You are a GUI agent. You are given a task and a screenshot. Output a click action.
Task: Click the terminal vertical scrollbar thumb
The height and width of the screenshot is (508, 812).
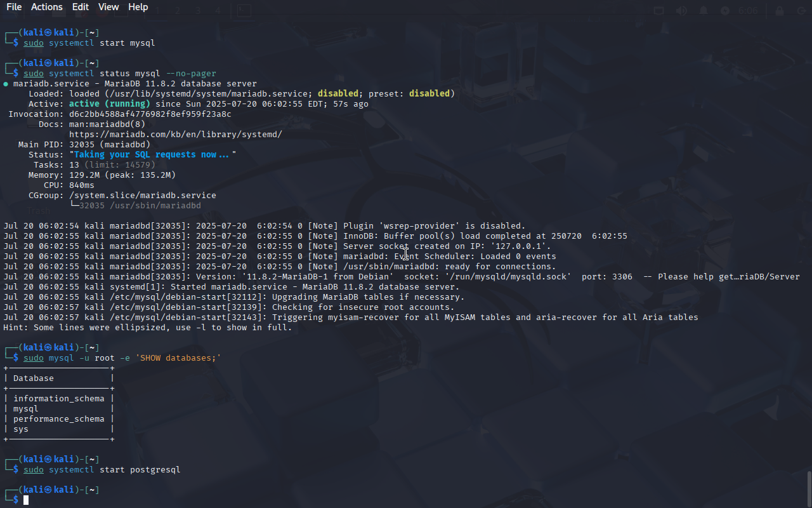click(x=809, y=488)
